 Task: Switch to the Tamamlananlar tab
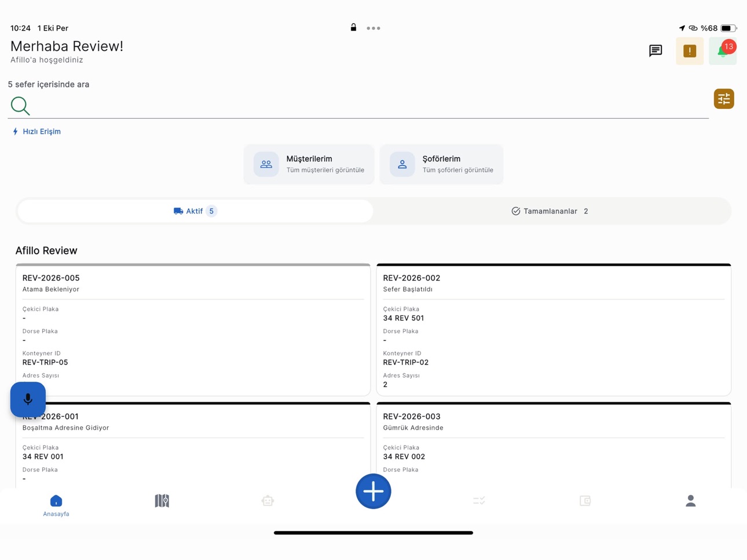[550, 211]
